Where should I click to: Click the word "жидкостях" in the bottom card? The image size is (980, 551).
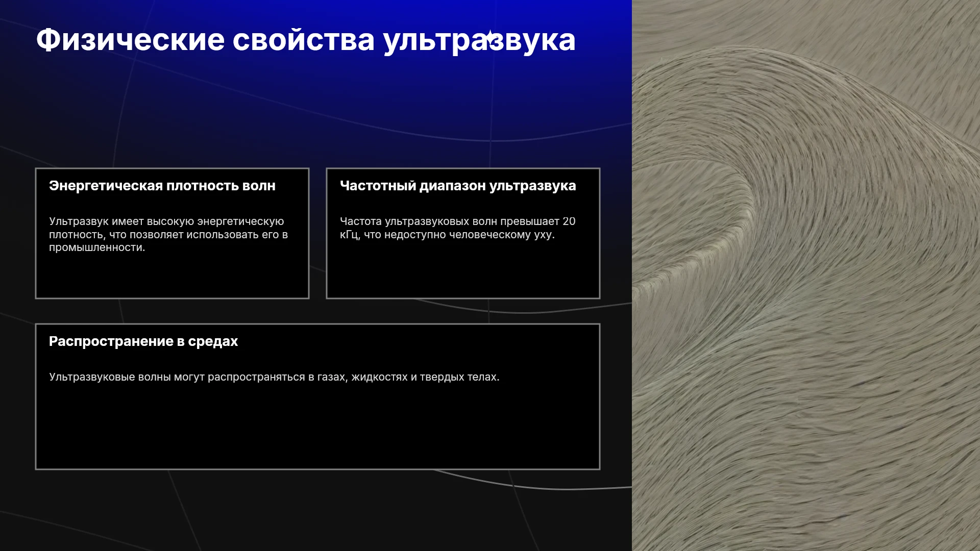(379, 377)
